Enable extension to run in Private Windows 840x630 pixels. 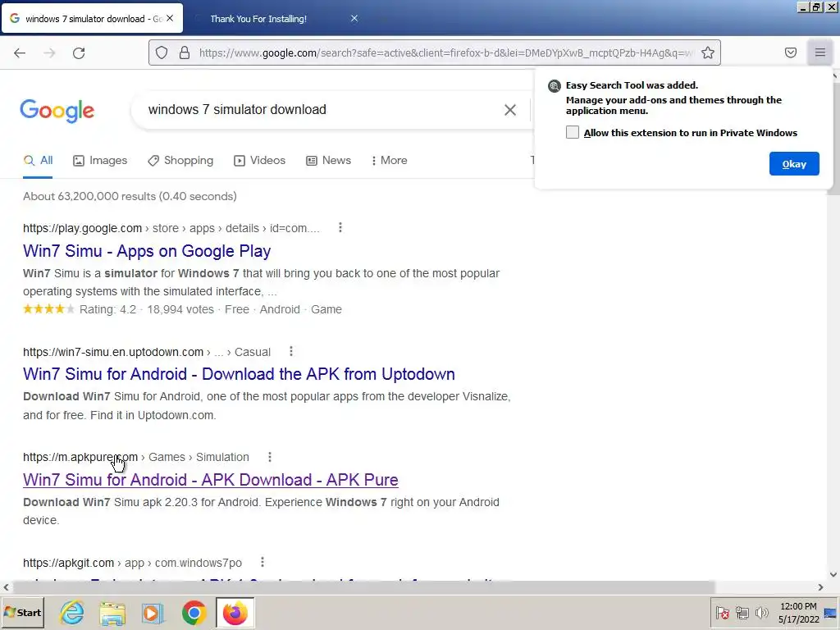click(573, 132)
